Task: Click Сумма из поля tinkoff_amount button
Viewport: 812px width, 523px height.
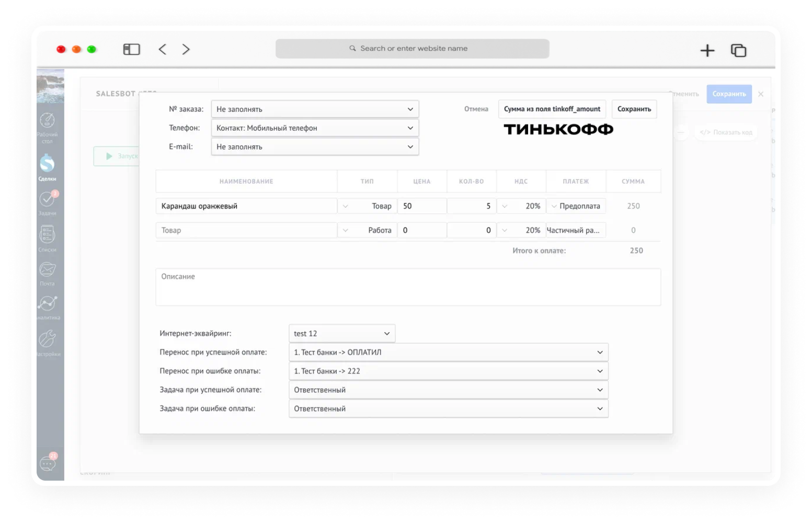Action: pyautogui.click(x=552, y=109)
